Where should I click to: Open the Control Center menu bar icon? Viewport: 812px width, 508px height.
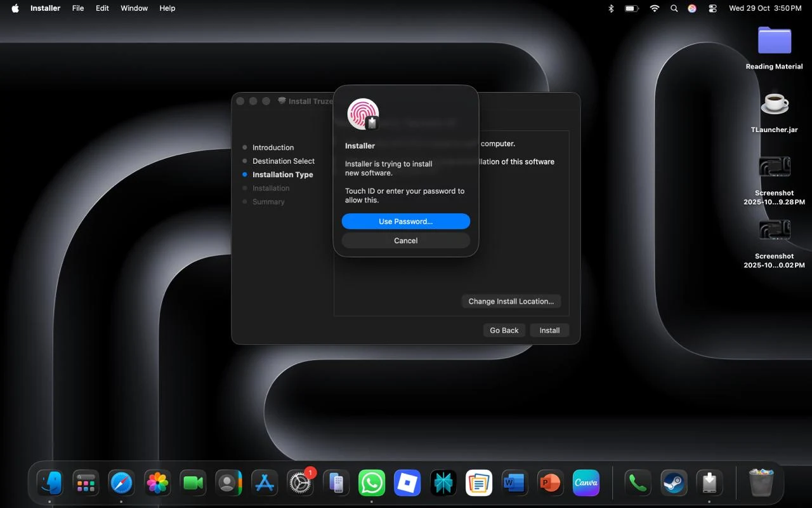(712, 8)
